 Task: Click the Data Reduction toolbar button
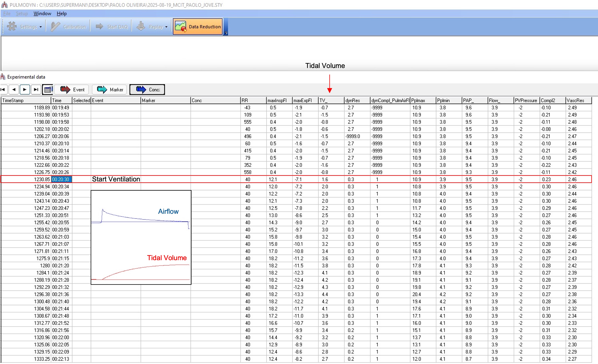point(198,27)
